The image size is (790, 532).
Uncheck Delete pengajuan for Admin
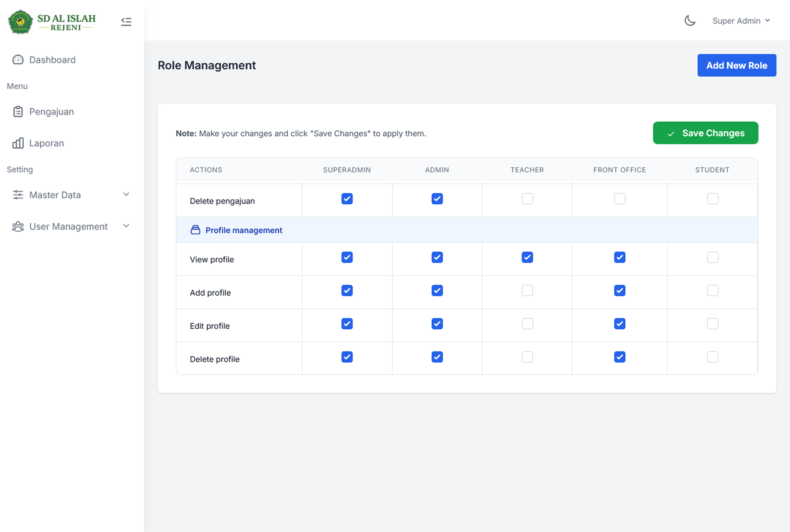pos(437,199)
